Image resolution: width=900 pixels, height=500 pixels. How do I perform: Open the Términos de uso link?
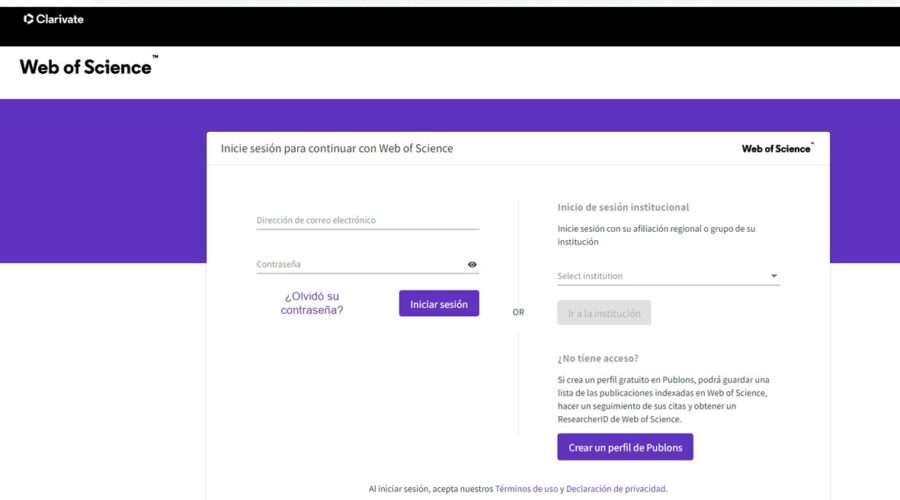[x=526, y=489]
